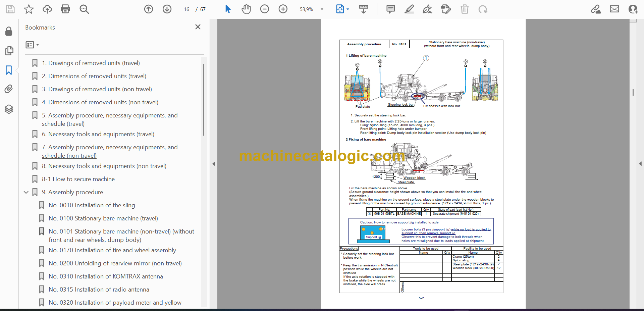Viewport: 644px width, 311px height.
Task: Open bookmark 8-1 How to secure machine
Action: tap(78, 179)
